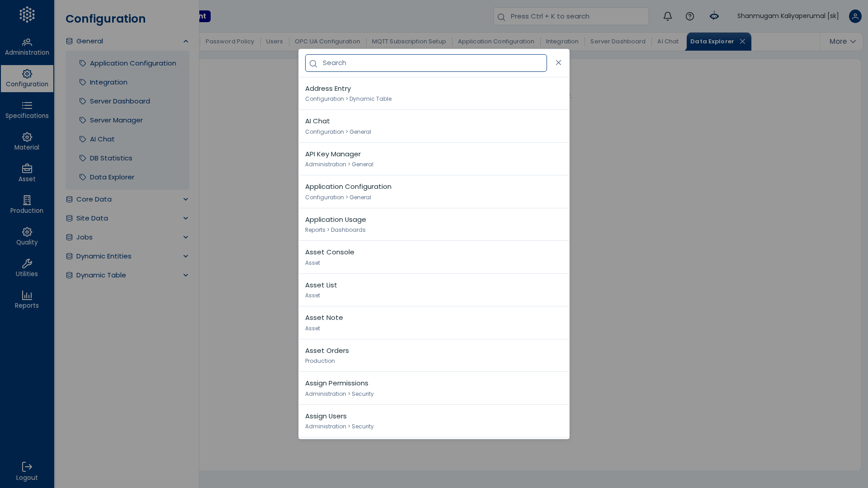Open Application Configuration search result
The height and width of the screenshot is (488, 868).
[434, 192]
